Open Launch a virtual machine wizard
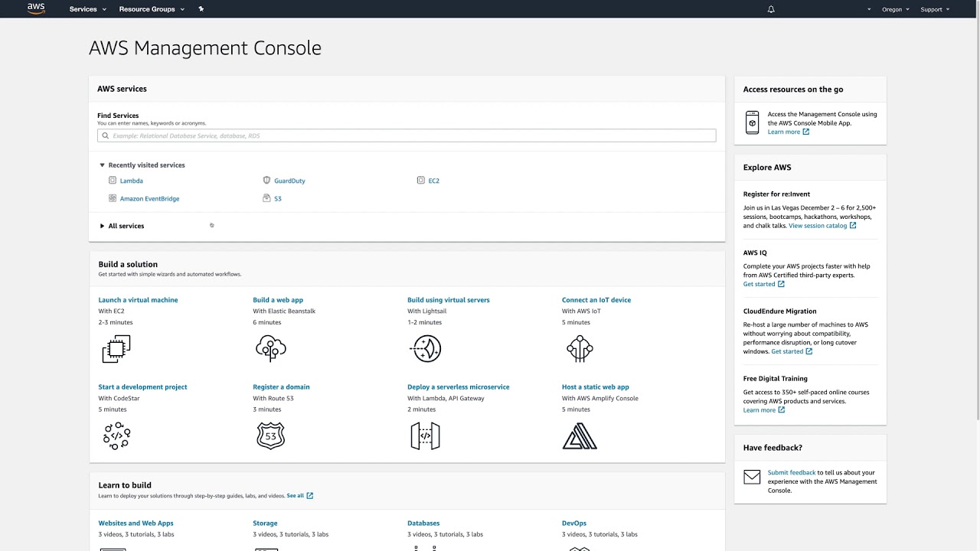Screen dimensions: 980x551 point(138,300)
